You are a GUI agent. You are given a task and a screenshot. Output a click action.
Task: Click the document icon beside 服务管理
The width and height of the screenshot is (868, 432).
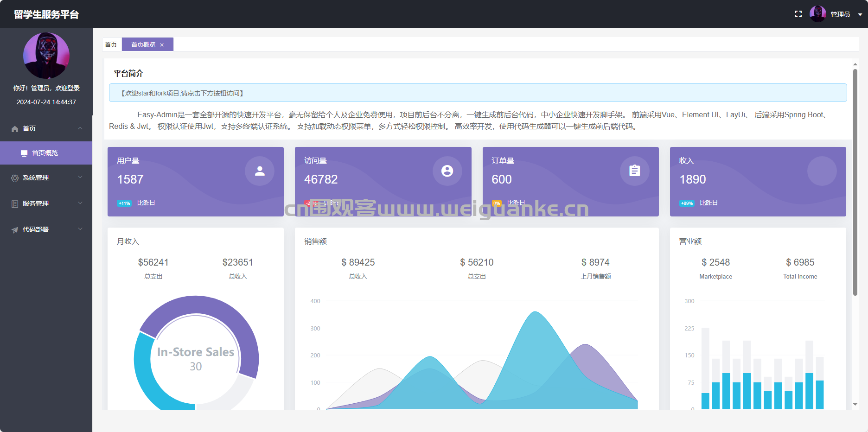(15, 204)
